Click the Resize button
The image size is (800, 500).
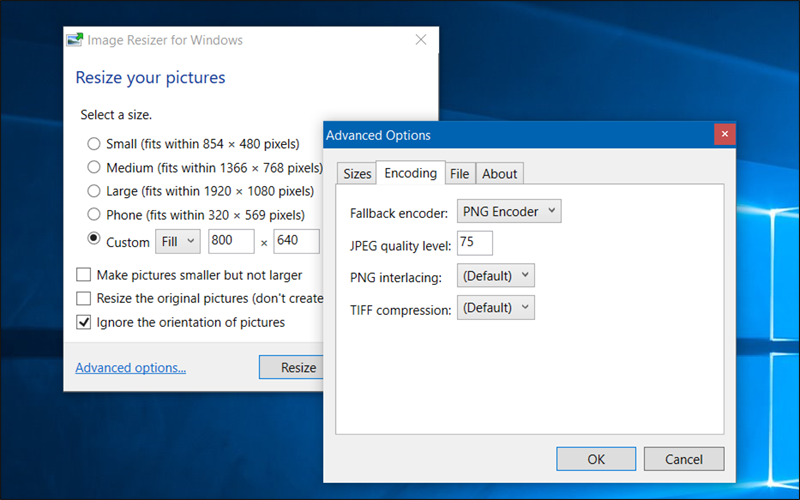coord(291,367)
